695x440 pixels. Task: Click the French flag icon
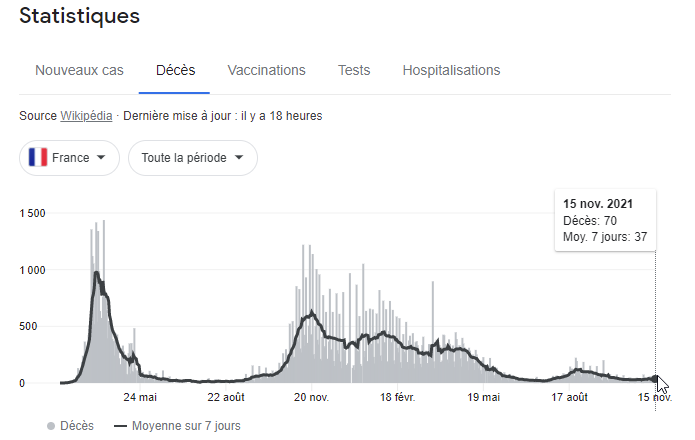[40, 158]
